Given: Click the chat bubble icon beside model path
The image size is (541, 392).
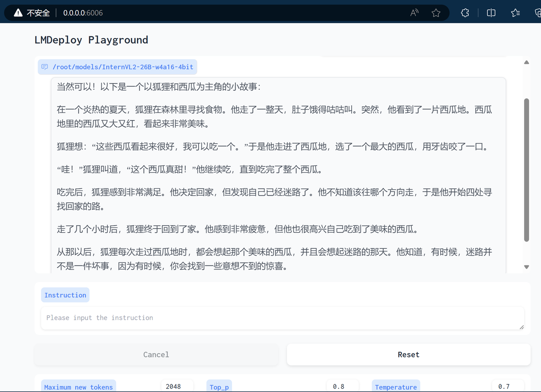Looking at the screenshot, I should coord(44,67).
